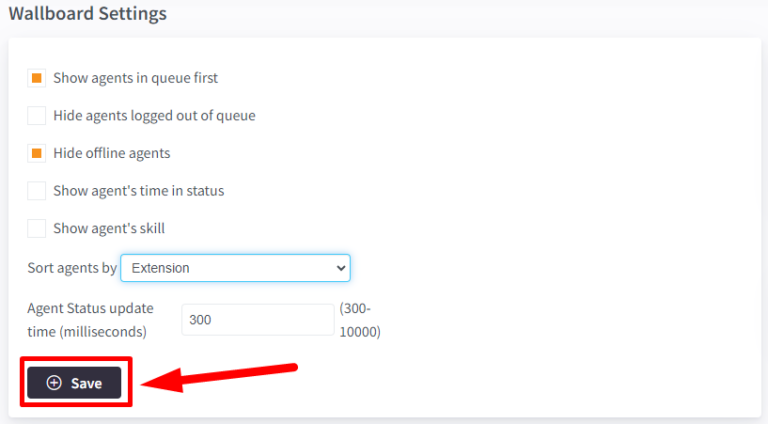Uncheck the 'Show agents in queue first' checkbox
The image size is (768, 424).
pos(37,78)
